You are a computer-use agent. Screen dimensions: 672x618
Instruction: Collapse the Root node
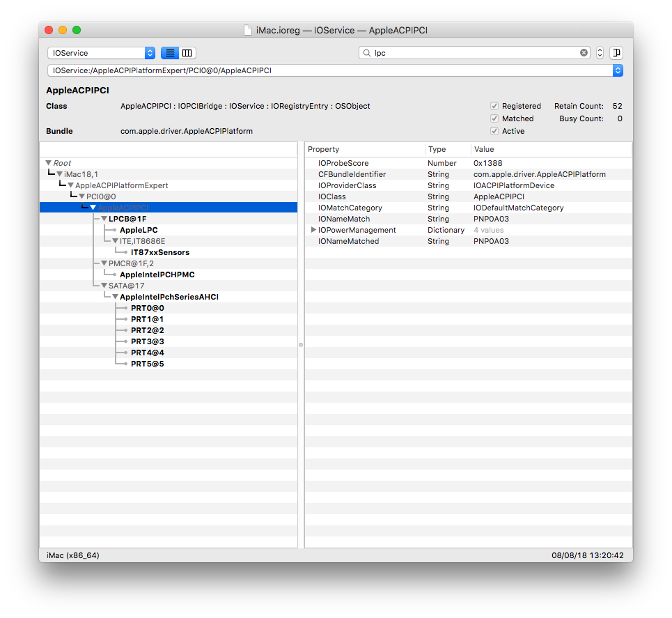pos(49,163)
